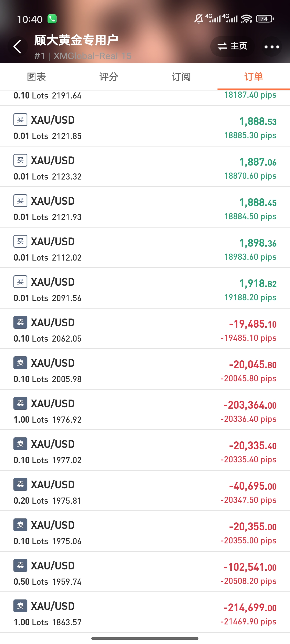The width and height of the screenshot is (290, 644).
Task: Open the three-dot more options menu
Action: click(271, 47)
